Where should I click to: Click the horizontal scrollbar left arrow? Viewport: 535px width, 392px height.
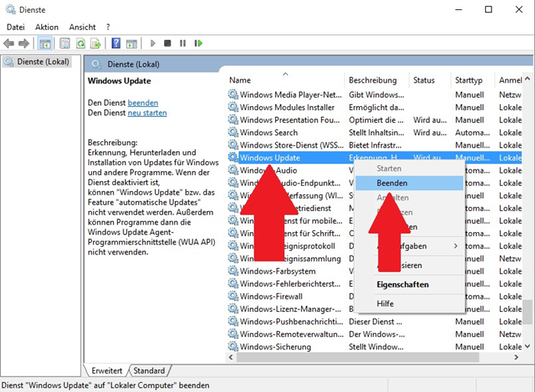tap(231, 357)
